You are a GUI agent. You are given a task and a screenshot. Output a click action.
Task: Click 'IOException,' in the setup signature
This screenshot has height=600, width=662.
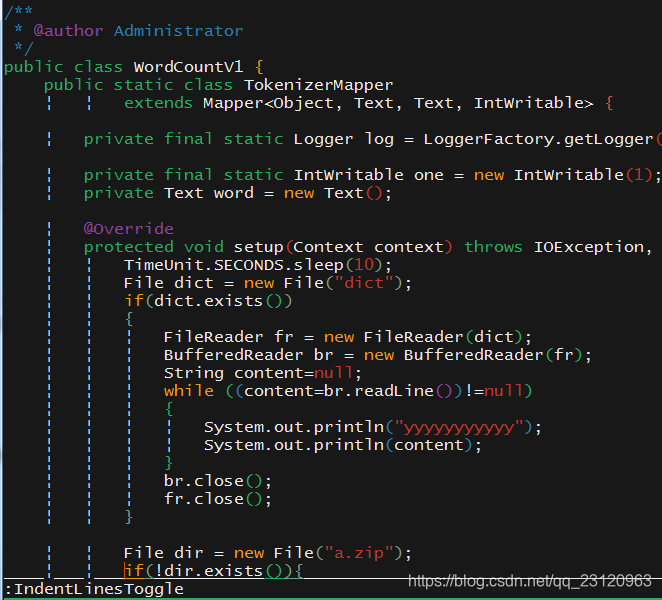pyautogui.click(x=593, y=247)
